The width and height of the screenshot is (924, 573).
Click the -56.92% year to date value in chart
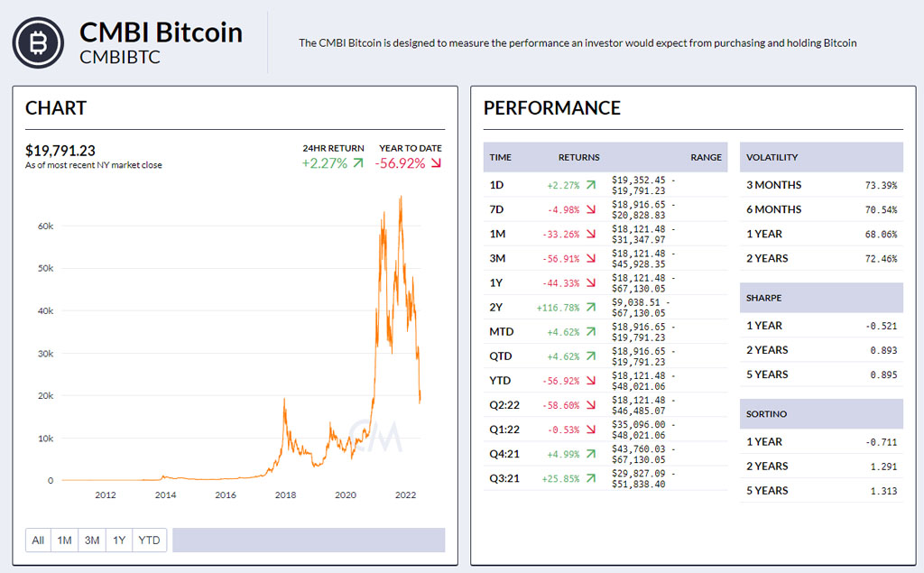coord(400,163)
